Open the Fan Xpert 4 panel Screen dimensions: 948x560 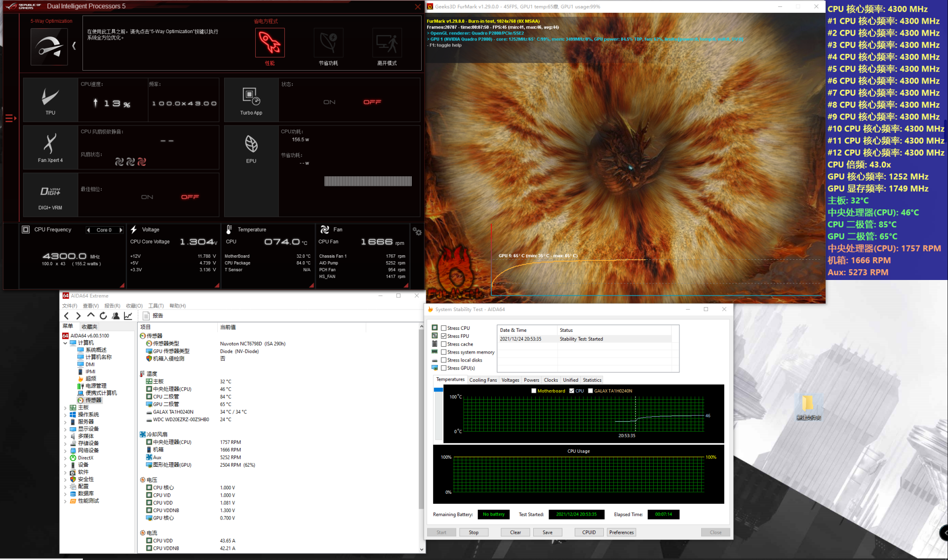tap(50, 148)
